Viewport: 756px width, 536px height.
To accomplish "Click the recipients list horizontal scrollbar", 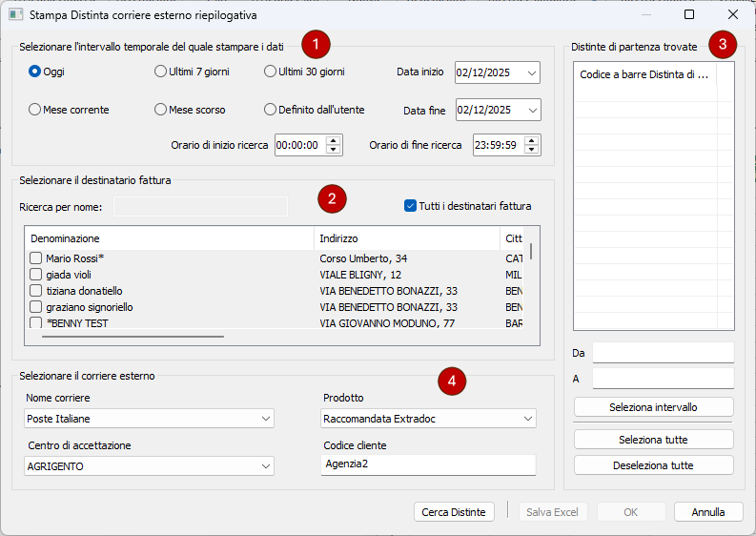I will pos(133,336).
